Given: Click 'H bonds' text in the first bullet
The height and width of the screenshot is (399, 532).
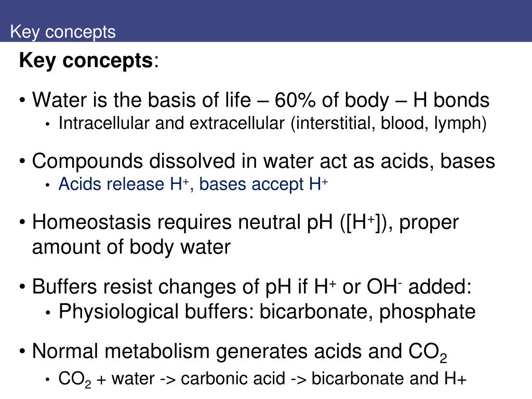Looking at the screenshot, I should (451, 100).
